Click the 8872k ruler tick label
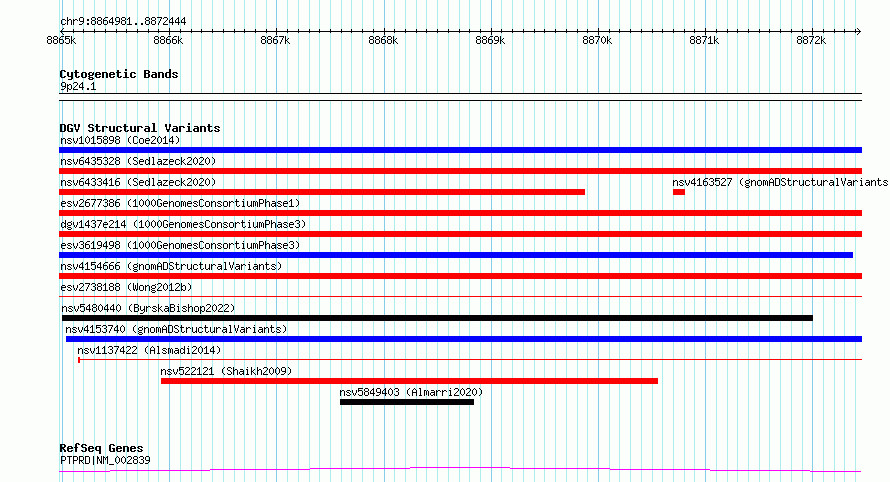This screenshot has height=482, width=890. (811, 40)
